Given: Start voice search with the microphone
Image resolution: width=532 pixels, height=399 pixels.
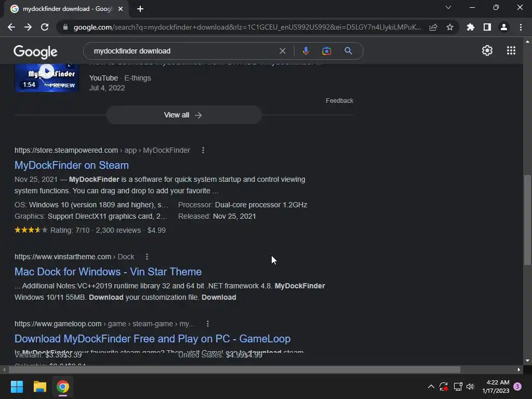Looking at the screenshot, I should click(305, 51).
